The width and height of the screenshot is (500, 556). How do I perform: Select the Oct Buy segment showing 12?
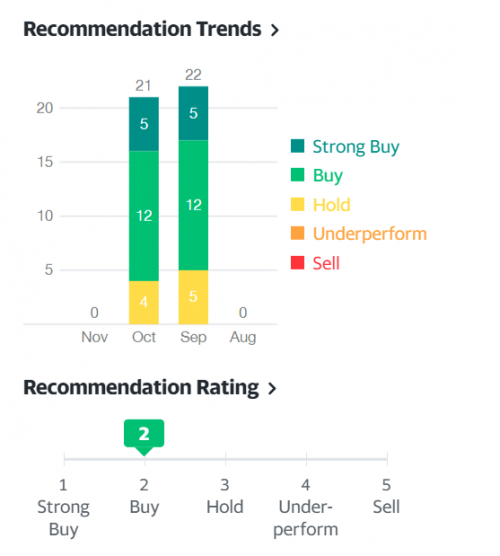pyautogui.click(x=144, y=216)
